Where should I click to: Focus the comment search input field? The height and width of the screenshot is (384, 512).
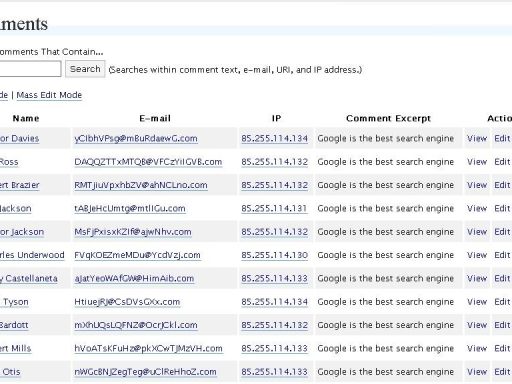30,69
